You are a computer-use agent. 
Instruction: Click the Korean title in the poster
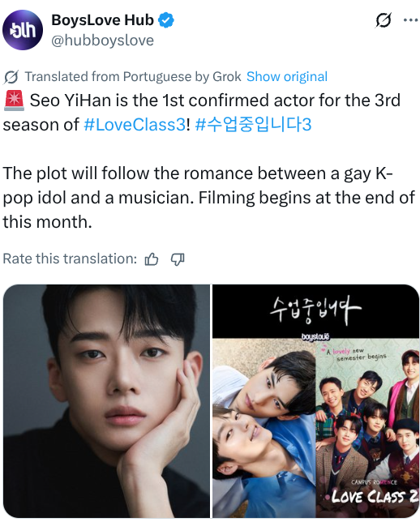[315, 310]
